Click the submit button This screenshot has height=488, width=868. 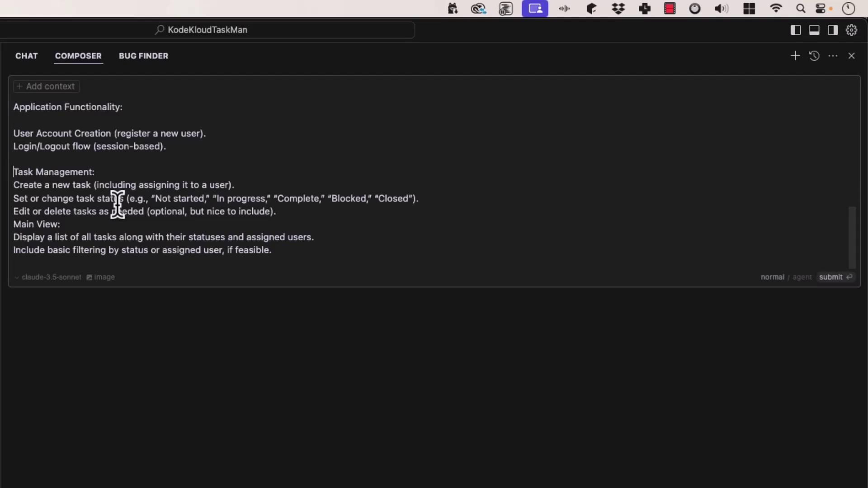(835, 277)
